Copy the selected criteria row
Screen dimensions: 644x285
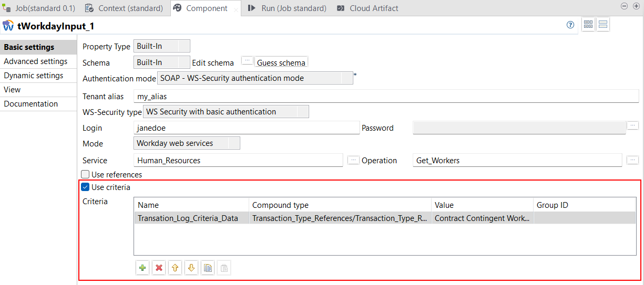coord(208,268)
